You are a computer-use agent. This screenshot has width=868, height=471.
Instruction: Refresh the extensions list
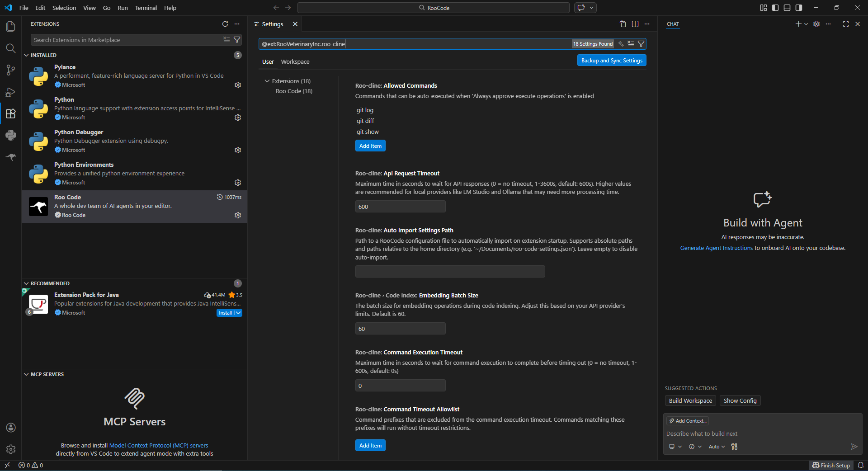click(x=225, y=24)
